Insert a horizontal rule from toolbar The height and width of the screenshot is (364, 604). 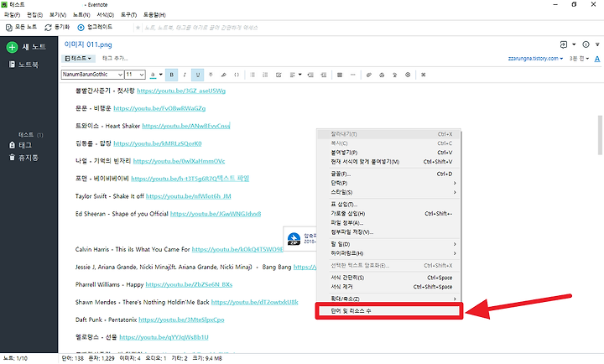(x=352, y=75)
